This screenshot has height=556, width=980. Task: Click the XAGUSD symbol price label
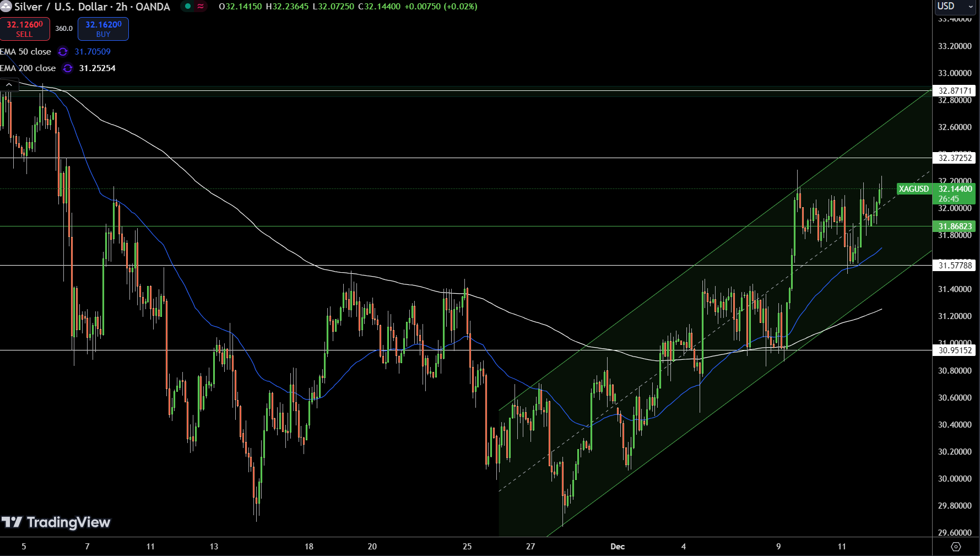914,189
